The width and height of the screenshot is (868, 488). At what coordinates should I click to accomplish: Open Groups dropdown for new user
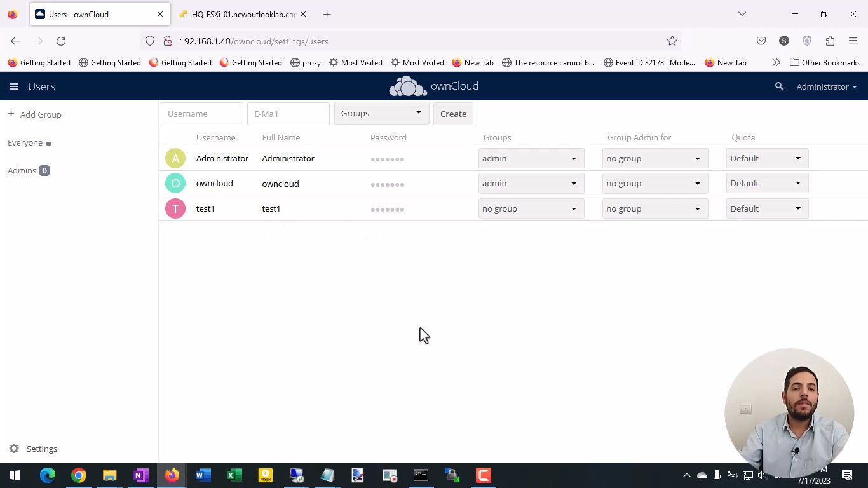[381, 114]
